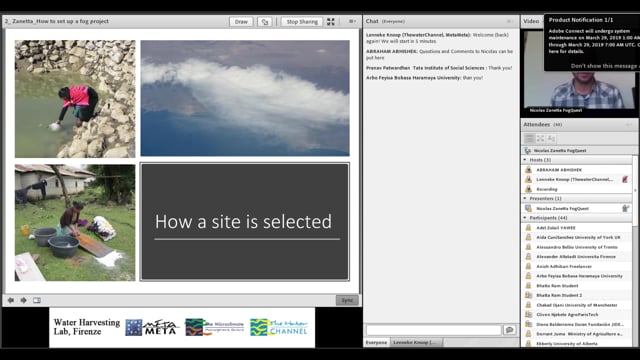640x360 pixels.
Task: Click the slide title 'How a site is selected'
Action: point(243,222)
